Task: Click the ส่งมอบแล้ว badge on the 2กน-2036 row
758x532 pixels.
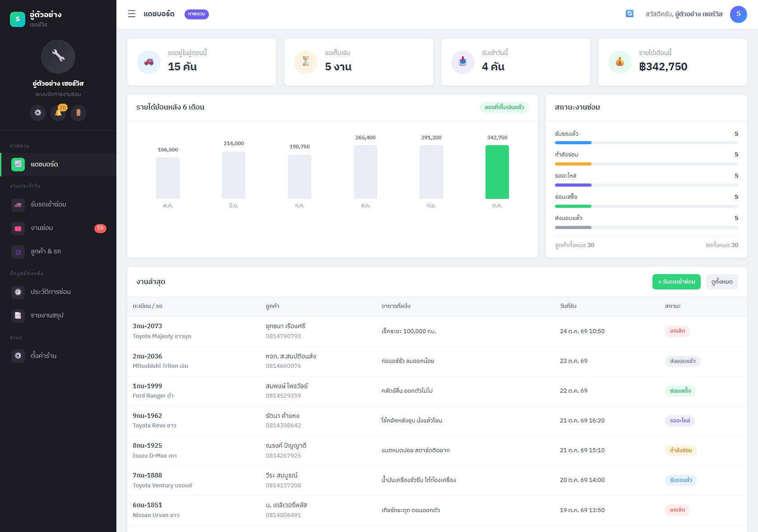Action: pos(683,361)
